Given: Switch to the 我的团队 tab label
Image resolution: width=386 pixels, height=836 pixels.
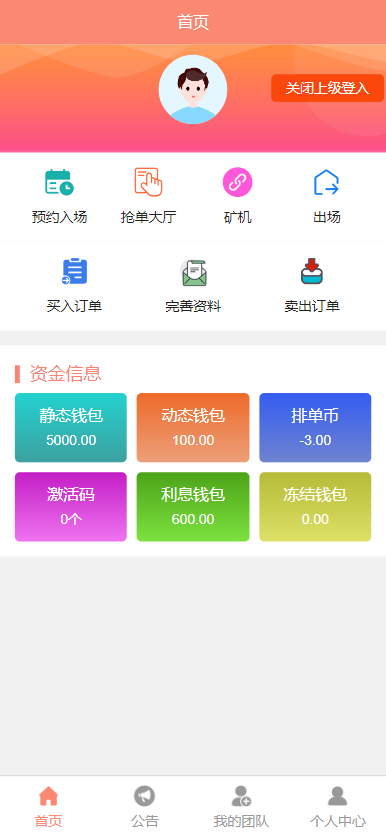Looking at the screenshot, I should click(241, 821).
